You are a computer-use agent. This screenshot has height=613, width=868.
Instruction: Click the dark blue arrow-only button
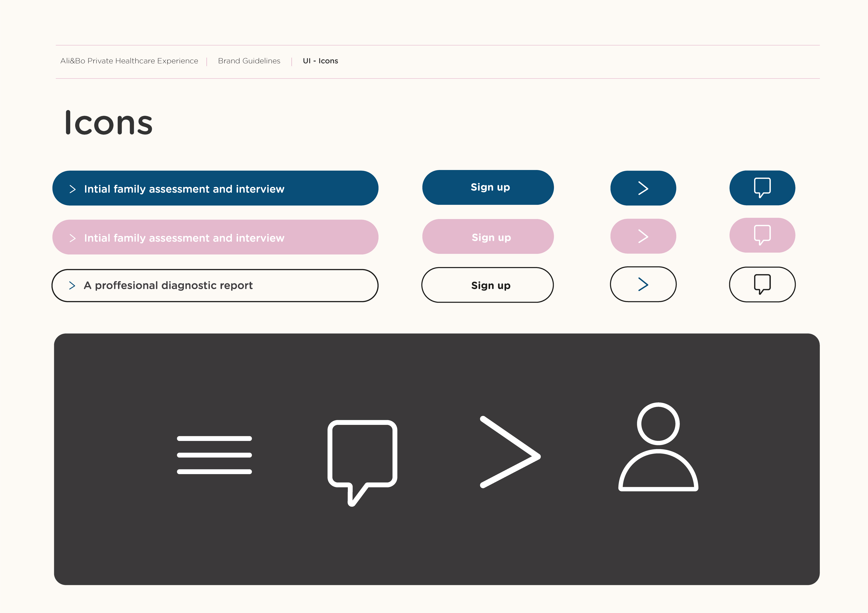(643, 188)
